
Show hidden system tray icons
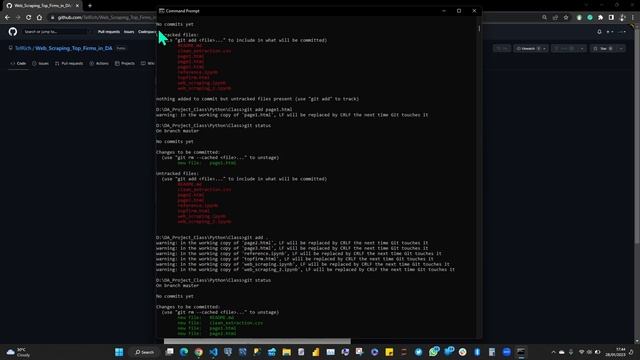[553, 352]
